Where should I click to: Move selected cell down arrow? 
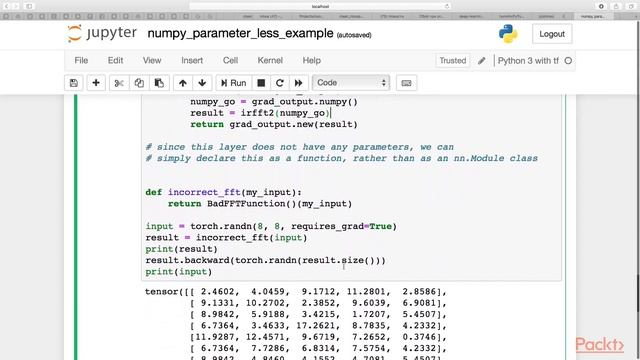point(202,83)
